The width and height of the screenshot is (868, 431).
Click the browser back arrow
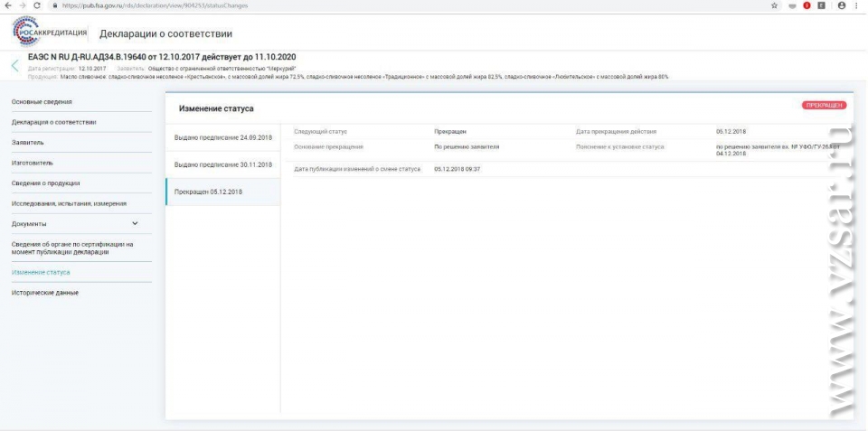point(7,5)
